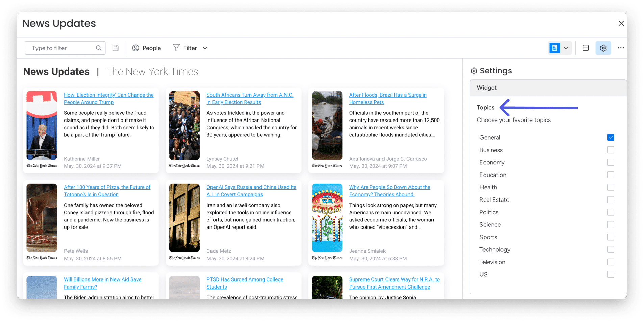
Task: Uncheck the General topic checkbox
Action: 611,137
